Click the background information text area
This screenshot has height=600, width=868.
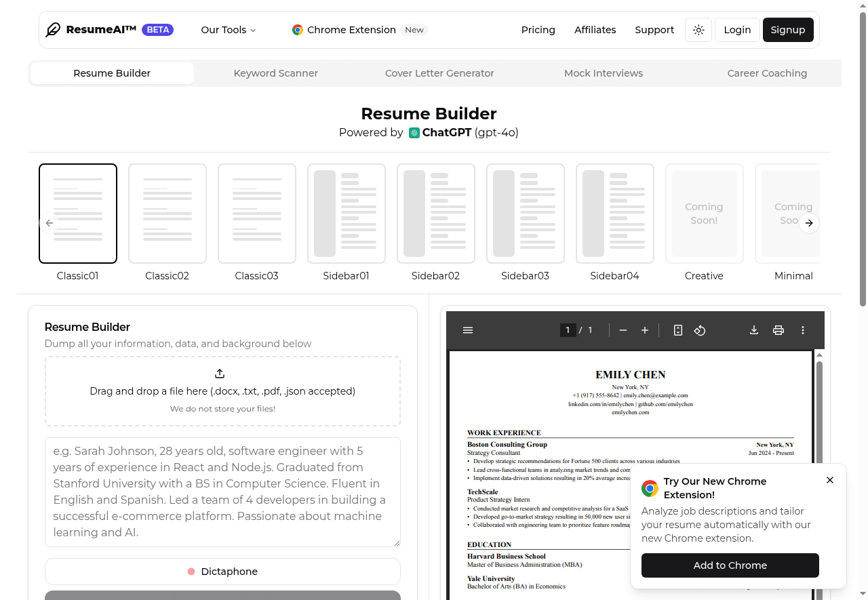[x=222, y=492]
